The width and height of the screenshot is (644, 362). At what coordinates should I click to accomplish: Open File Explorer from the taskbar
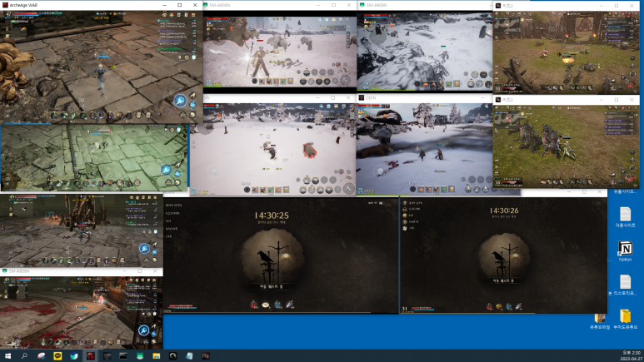point(156,356)
